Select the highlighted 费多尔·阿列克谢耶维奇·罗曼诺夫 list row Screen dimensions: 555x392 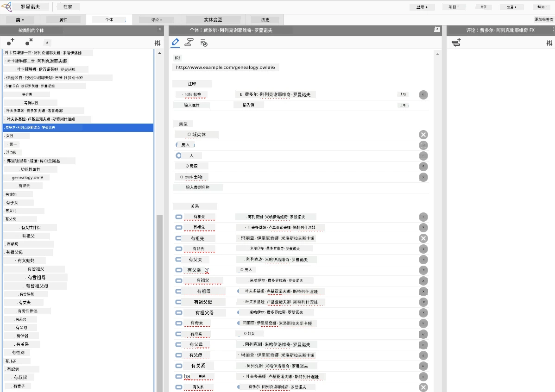click(x=78, y=128)
